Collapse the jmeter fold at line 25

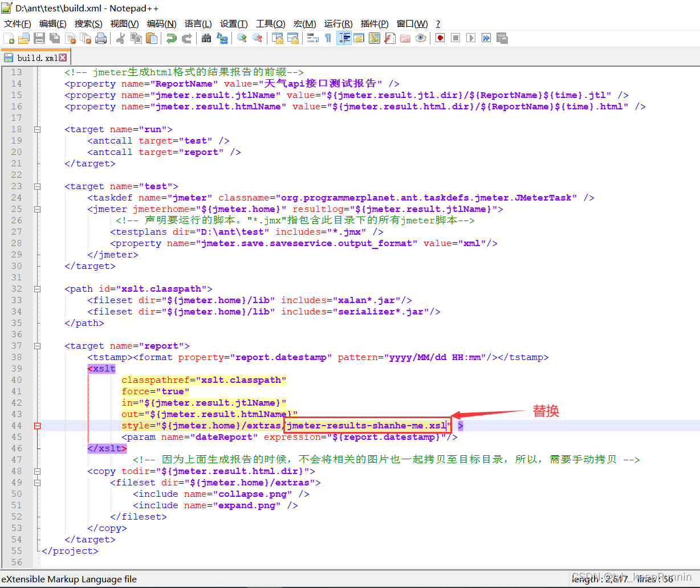tap(37, 209)
